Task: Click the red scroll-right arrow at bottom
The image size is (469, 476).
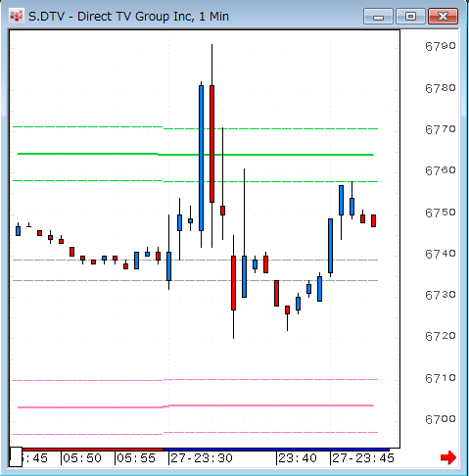Action: pos(448,457)
